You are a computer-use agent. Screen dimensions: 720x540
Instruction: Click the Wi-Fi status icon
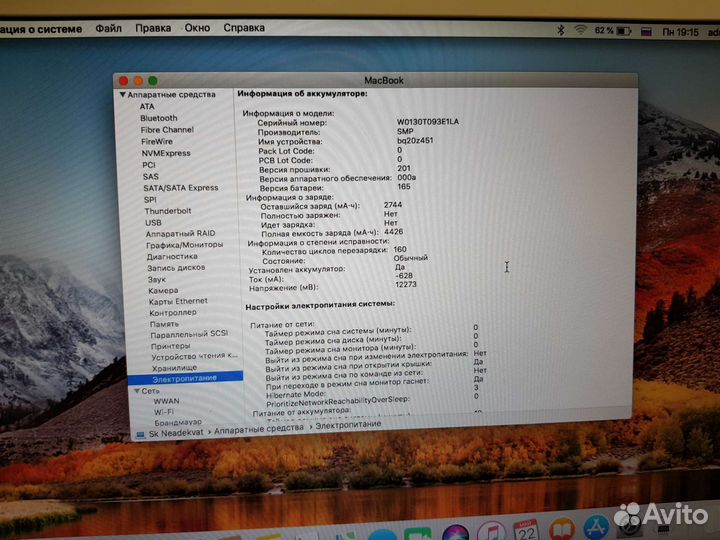580,30
